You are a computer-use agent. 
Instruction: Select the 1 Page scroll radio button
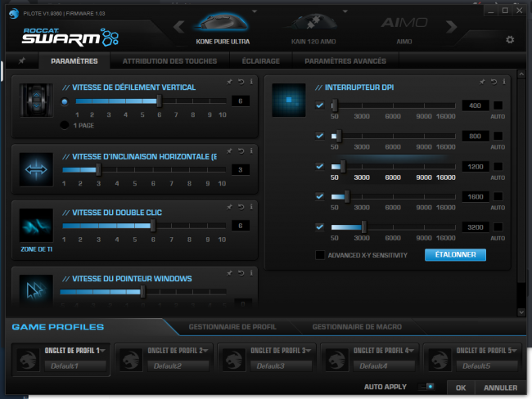tap(65, 125)
